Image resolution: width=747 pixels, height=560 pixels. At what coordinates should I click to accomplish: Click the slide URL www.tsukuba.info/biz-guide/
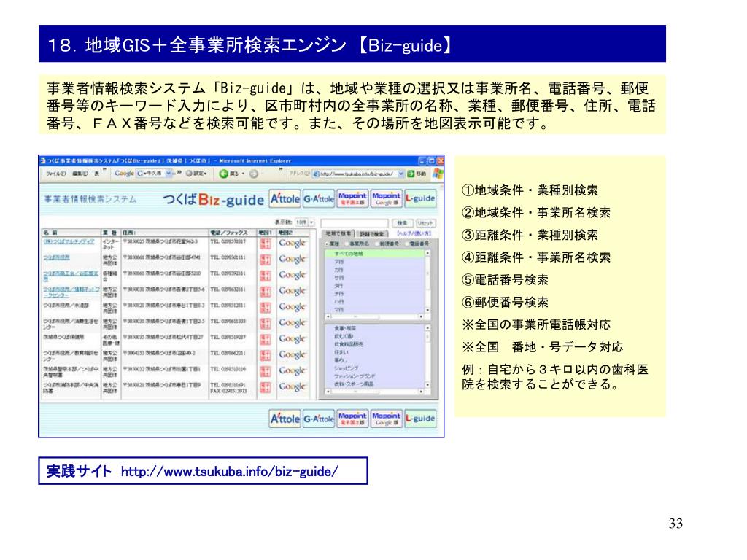[x=230, y=472]
